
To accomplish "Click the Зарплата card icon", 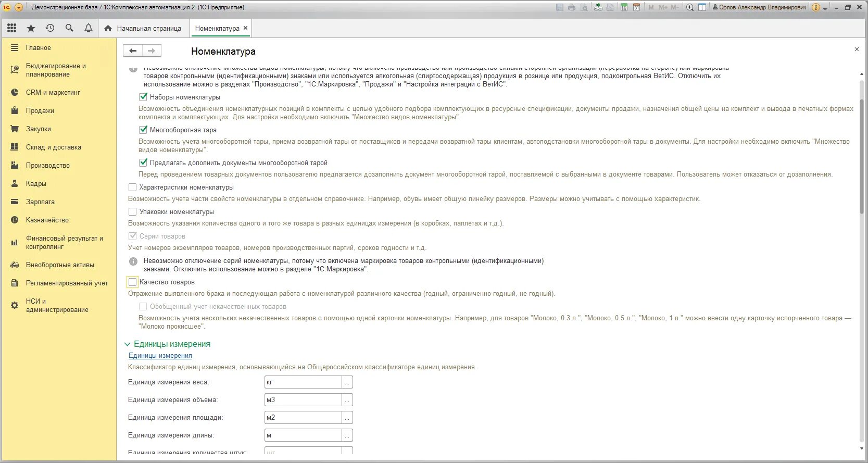I will coord(15,202).
